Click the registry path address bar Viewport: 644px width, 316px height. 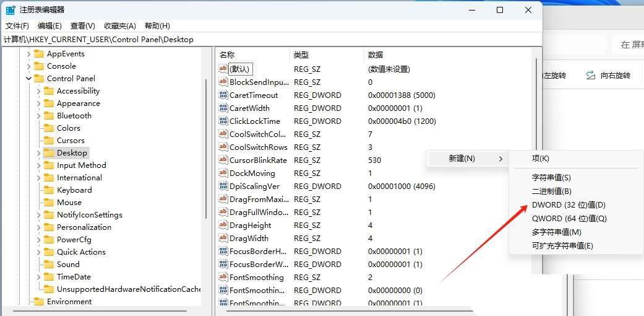click(271, 40)
